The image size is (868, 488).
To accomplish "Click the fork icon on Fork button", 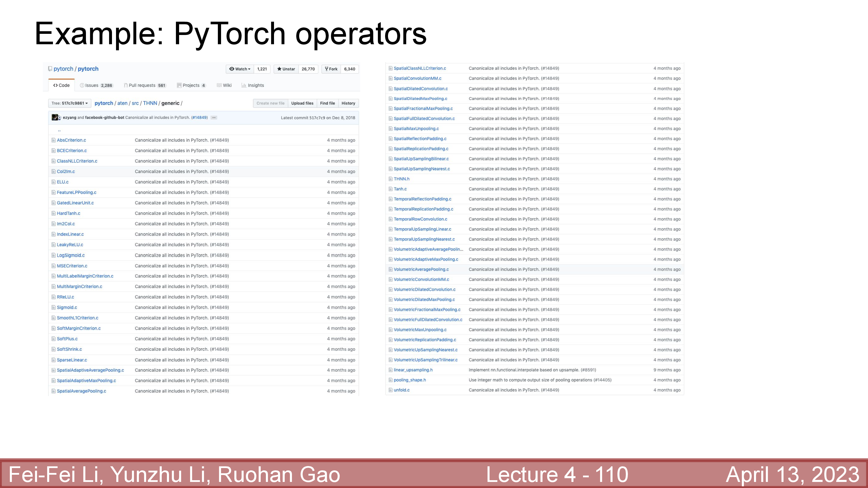I will (x=326, y=69).
